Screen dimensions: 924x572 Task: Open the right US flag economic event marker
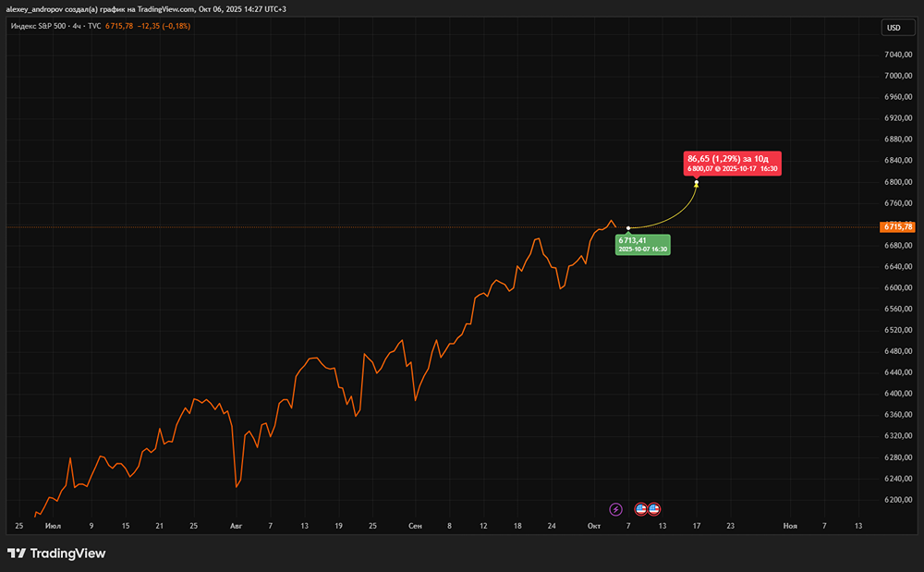click(x=653, y=509)
